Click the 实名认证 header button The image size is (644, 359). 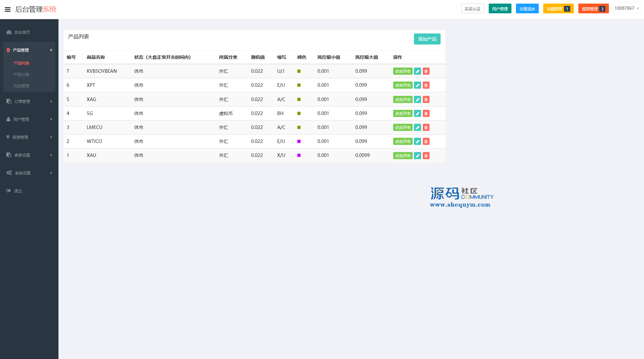(472, 9)
